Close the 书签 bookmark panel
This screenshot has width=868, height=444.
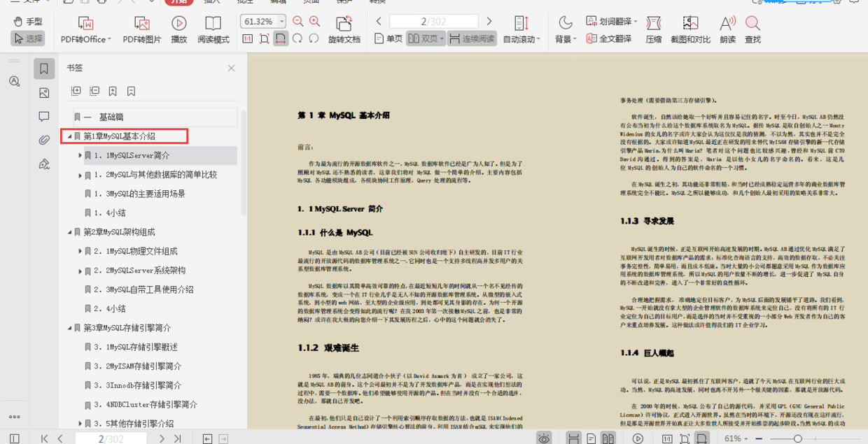[231, 68]
